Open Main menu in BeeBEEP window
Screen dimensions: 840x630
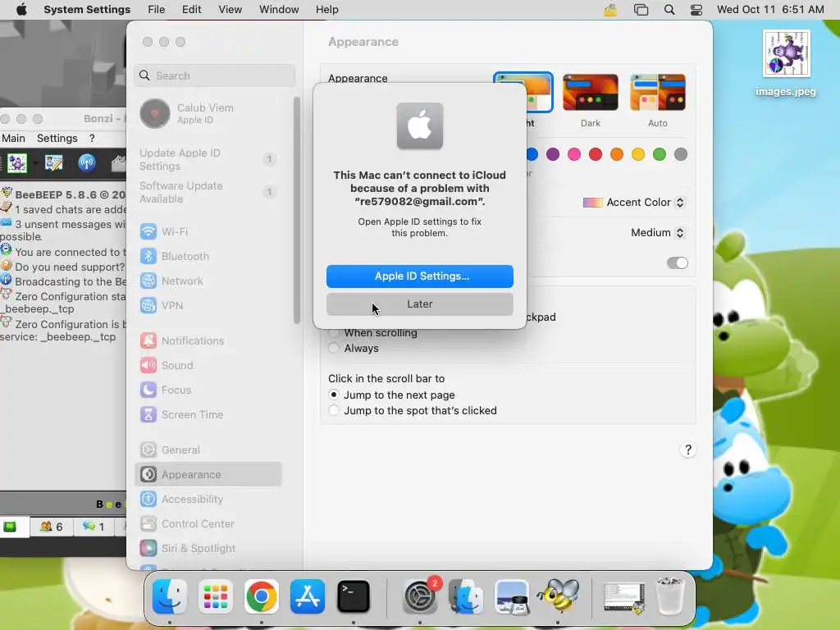(x=13, y=138)
